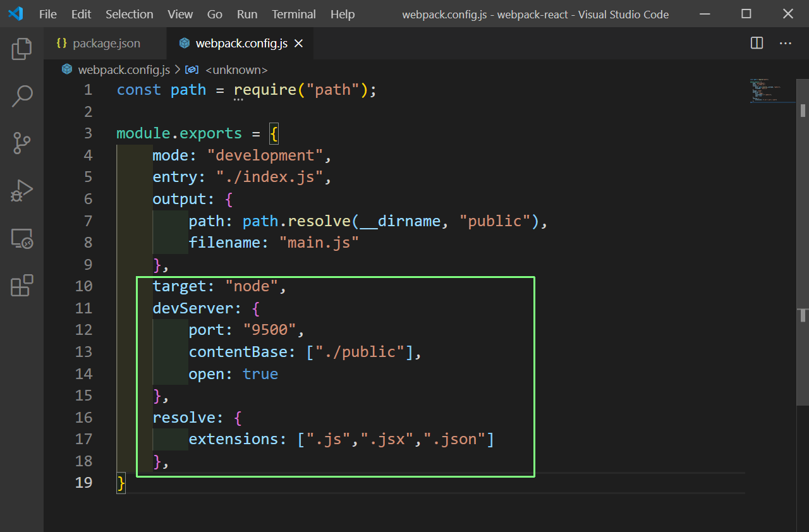Click line number 11 in gutter
Viewport: 809px width, 532px height.
[x=83, y=308]
